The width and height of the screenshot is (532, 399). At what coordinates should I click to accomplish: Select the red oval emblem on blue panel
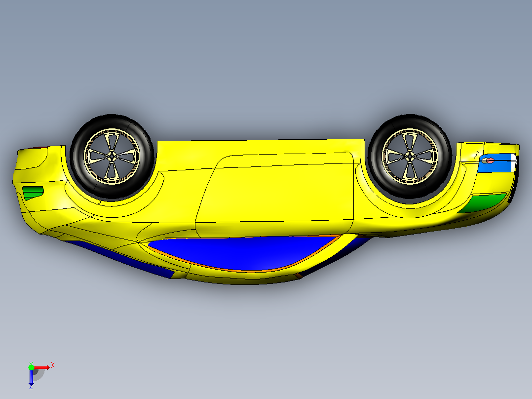(490, 160)
